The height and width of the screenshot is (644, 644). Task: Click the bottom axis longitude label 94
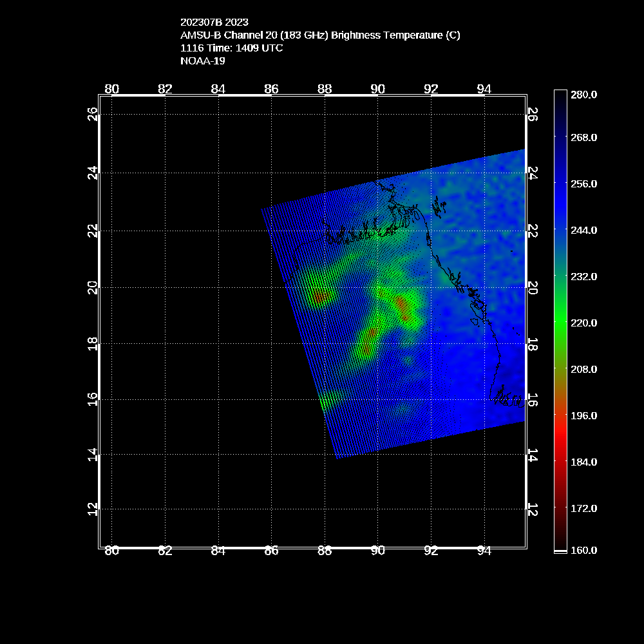pos(484,551)
